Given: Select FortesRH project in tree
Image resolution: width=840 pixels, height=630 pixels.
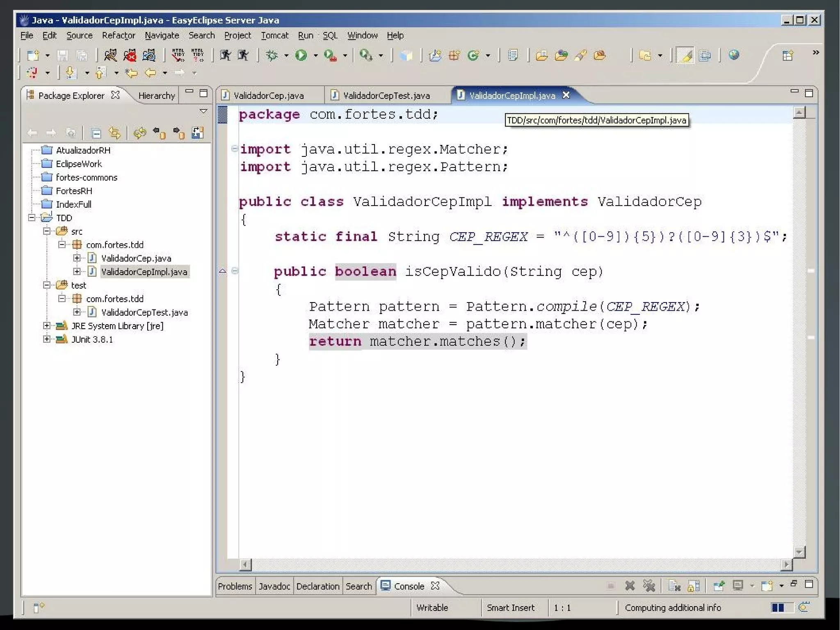Looking at the screenshot, I should [x=74, y=191].
